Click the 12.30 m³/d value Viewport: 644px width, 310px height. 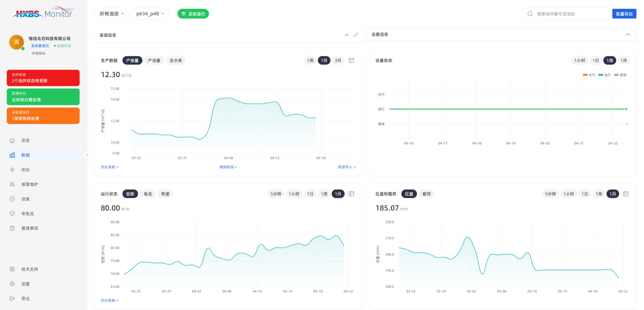(x=116, y=75)
